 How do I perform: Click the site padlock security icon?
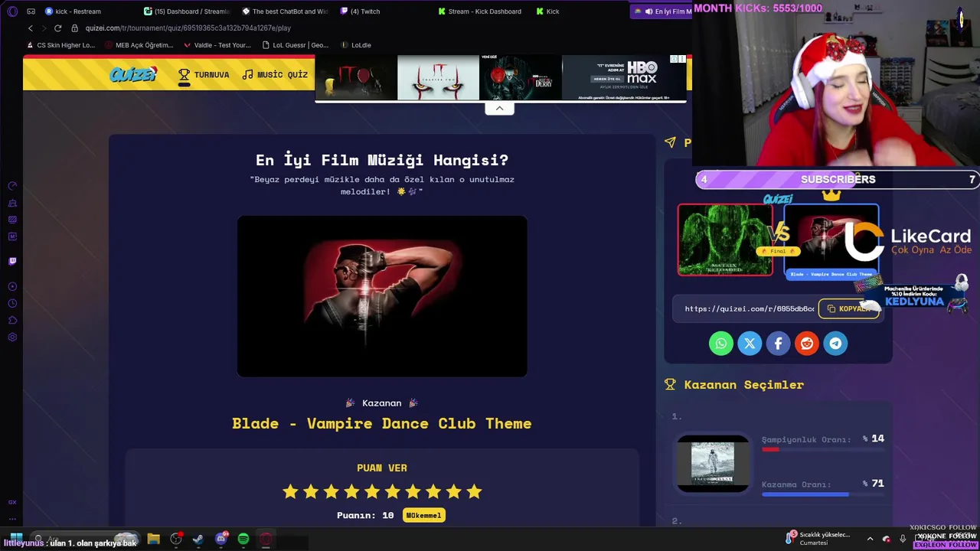[74, 28]
